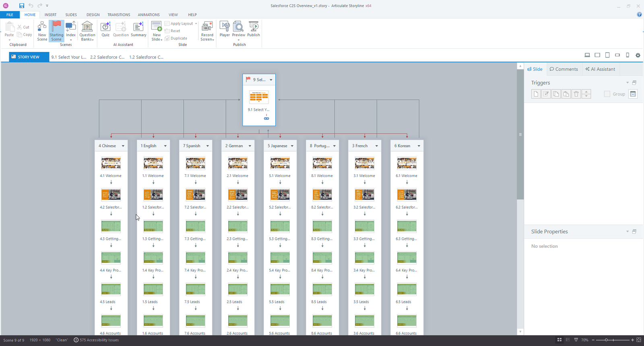The image size is (644, 346).
Task: Open the Question Banks tool
Action: [87, 31]
